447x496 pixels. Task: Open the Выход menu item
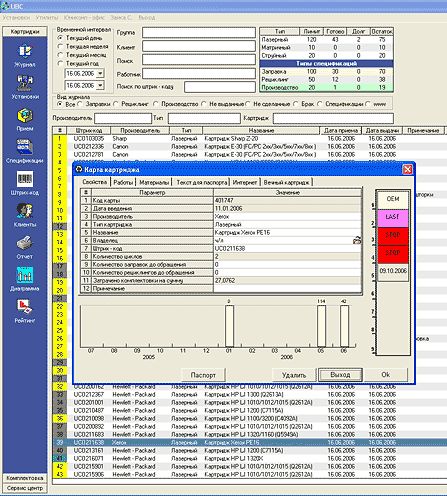pos(146,17)
